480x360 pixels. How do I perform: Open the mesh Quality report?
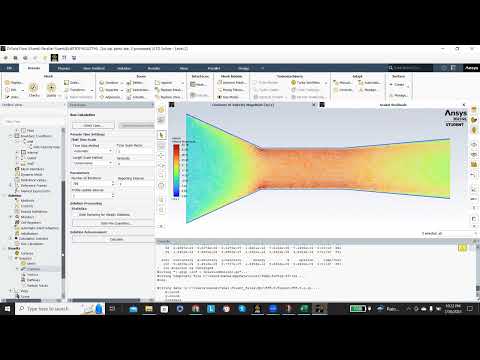point(51,89)
